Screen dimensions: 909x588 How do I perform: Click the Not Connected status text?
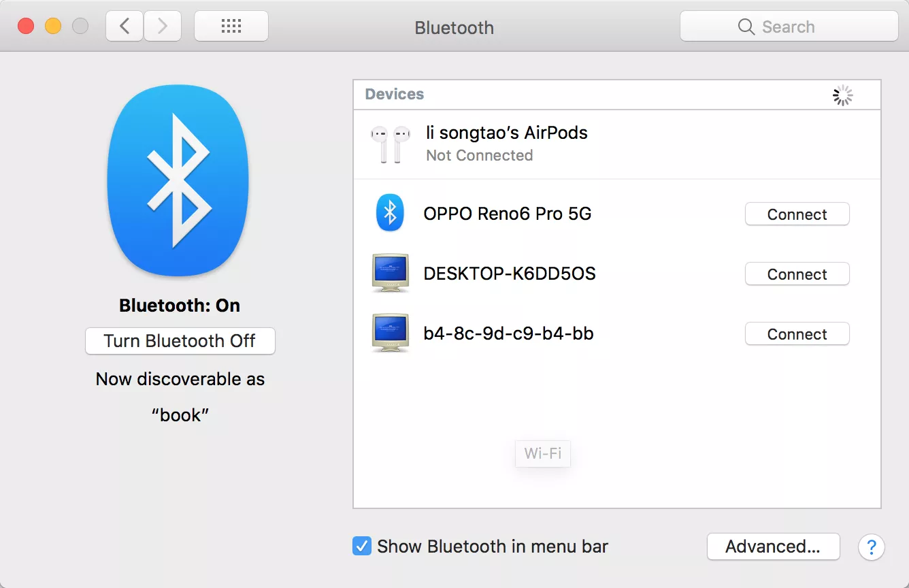tap(480, 155)
